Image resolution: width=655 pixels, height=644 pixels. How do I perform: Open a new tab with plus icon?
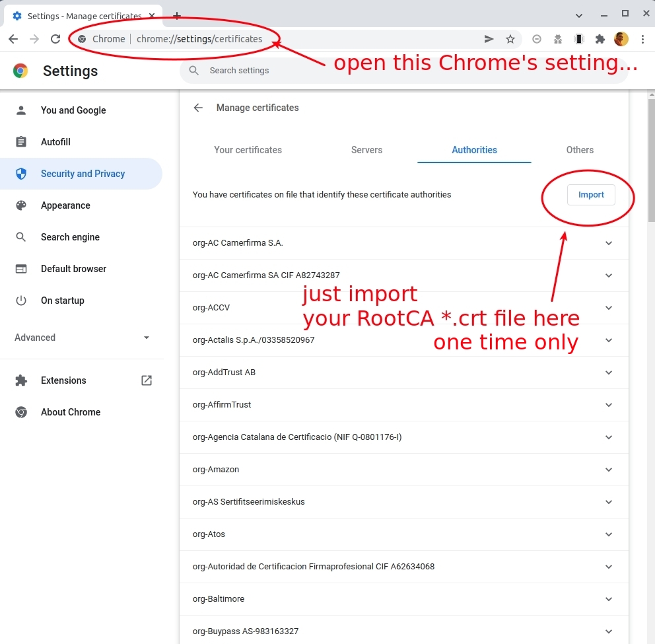click(x=177, y=16)
